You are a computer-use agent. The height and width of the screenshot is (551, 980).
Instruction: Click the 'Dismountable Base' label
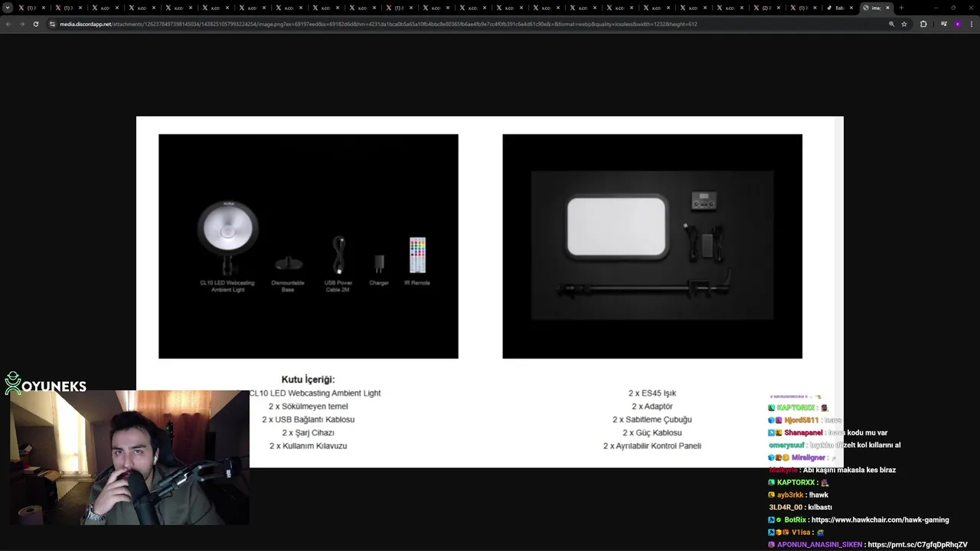click(x=288, y=286)
